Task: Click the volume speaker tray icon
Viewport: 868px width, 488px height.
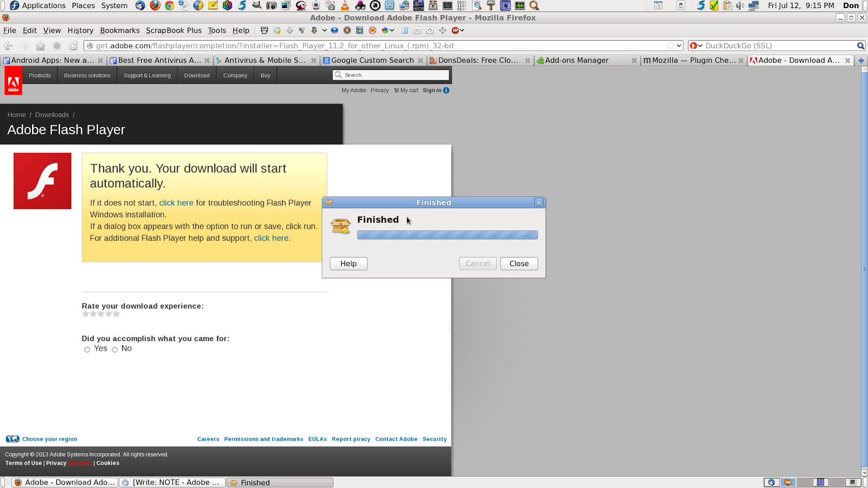Action: click(x=740, y=5)
